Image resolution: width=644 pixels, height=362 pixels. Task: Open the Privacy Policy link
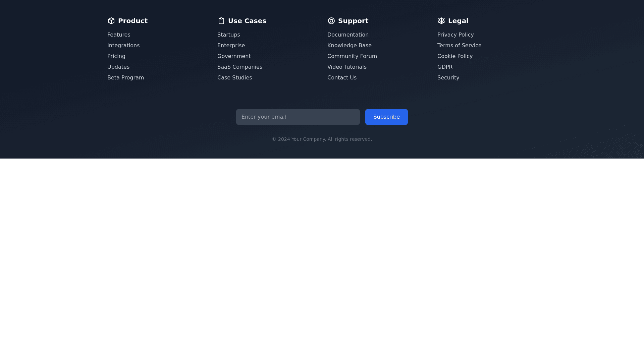coord(455,35)
